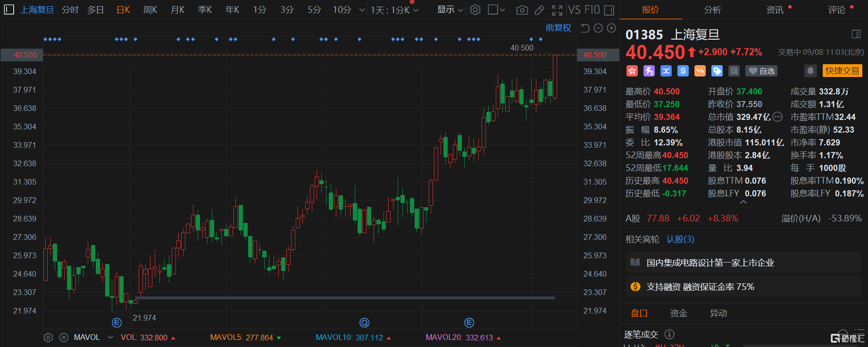Click the quarterly report Q marker
This screenshot has width=868, height=347.
click(364, 323)
